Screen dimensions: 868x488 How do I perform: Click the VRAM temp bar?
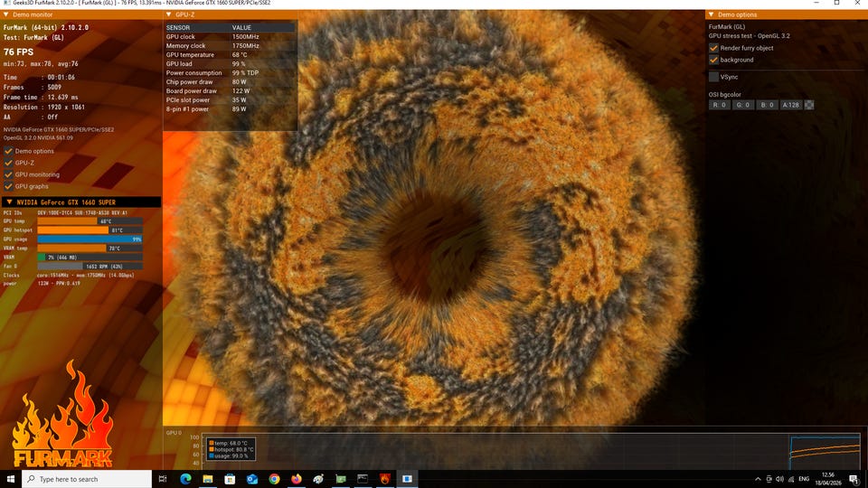[x=90, y=249]
